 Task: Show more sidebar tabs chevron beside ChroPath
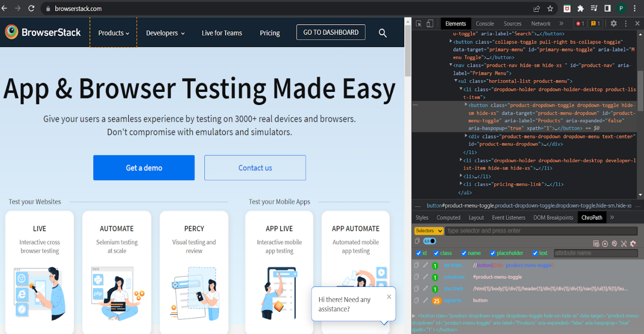(x=612, y=217)
